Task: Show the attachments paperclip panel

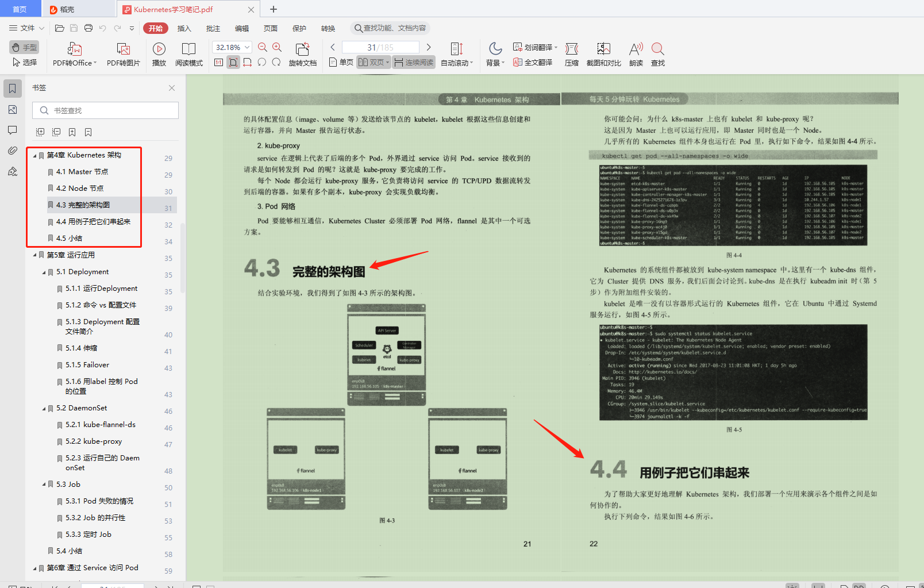Action: click(13, 151)
